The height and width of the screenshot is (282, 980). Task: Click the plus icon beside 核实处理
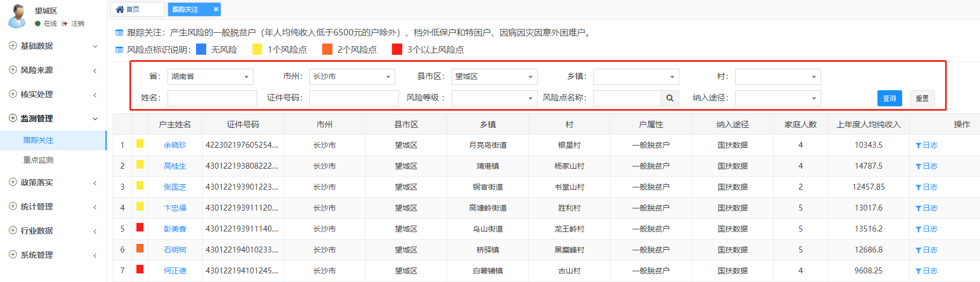coord(13,94)
